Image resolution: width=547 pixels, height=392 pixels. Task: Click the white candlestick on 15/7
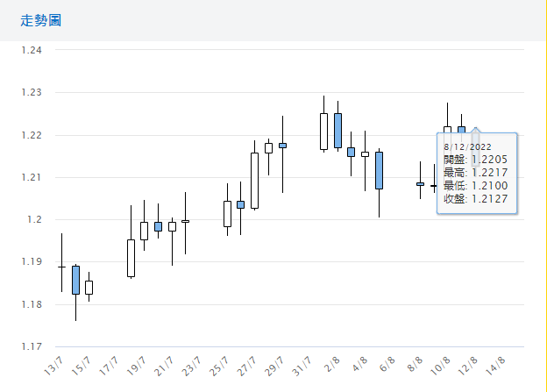(89, 287)
